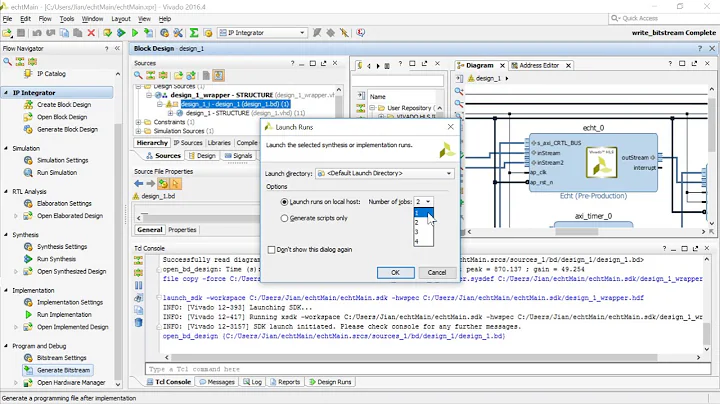Click the trash clear icon beside Tcl Console

tap(138, 322)
